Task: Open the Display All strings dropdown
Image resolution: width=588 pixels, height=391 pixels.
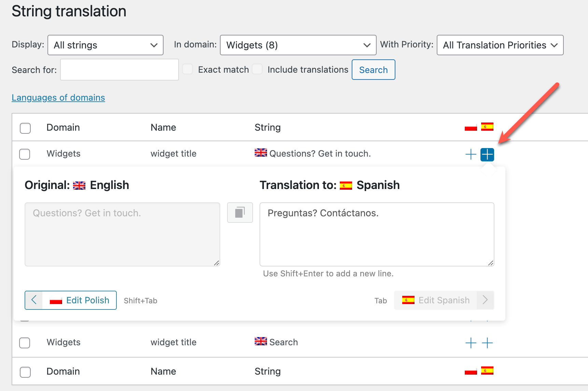Action: point(105,45)
